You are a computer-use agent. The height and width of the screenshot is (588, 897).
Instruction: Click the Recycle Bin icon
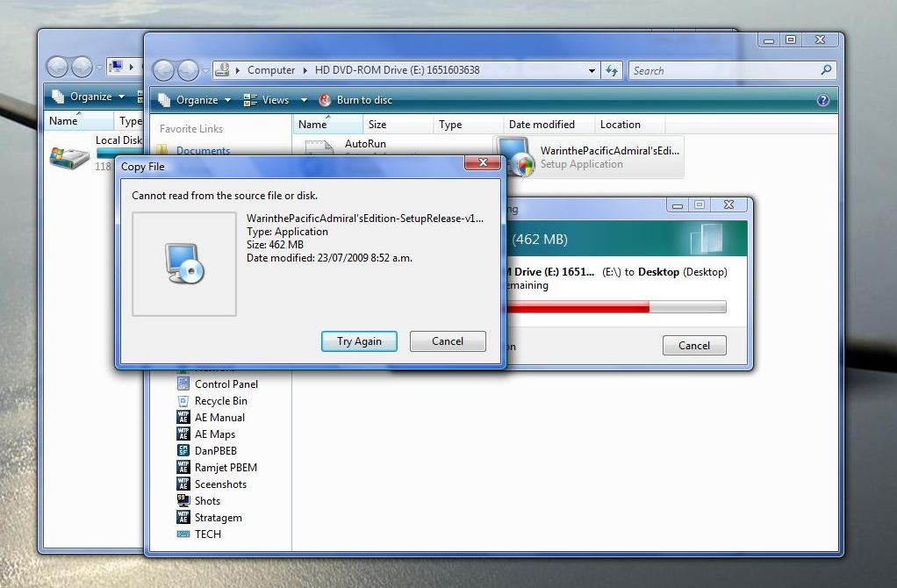pyautogui.click(x=183, y=400)
